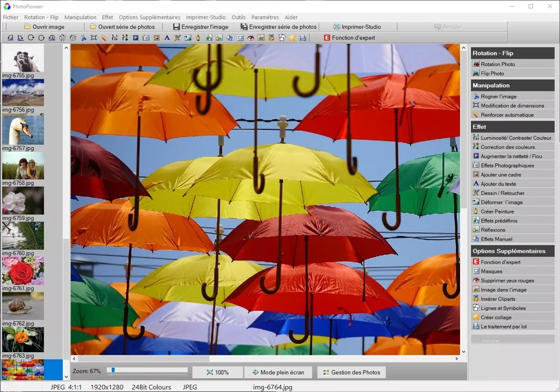Screen dimensions: 560x392
Task: Open the Effet menu in the menu bar
Action: [107, 17]
